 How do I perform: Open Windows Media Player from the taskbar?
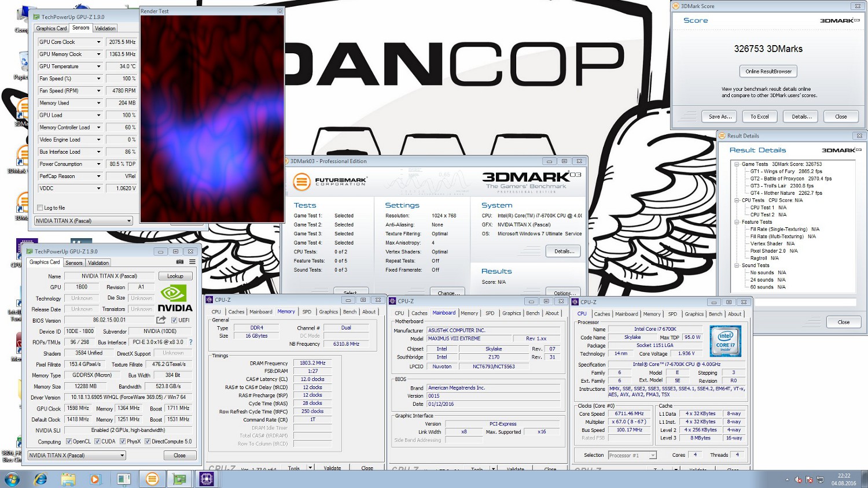(95, 479)
